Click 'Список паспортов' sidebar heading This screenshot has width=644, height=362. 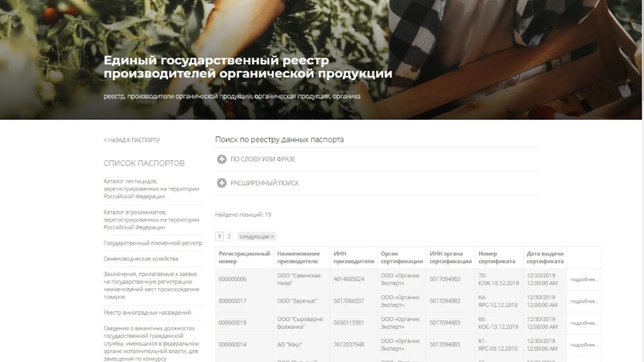pos(144,163)
